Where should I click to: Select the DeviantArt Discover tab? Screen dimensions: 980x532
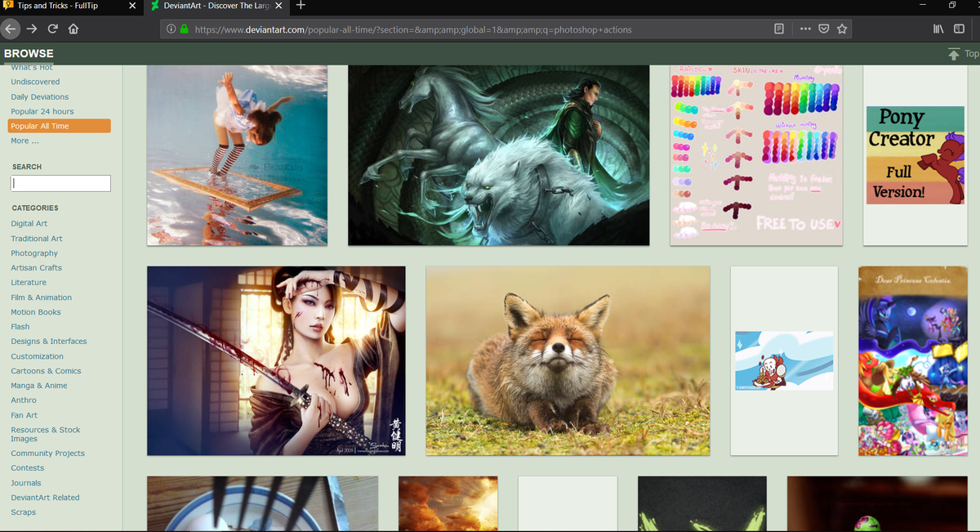point(217,6)
